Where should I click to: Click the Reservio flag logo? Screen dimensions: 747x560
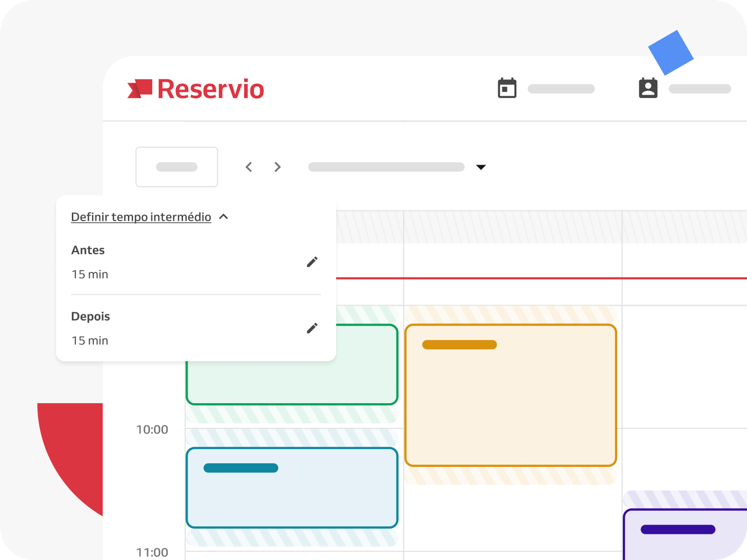click(x=141, y=89)
